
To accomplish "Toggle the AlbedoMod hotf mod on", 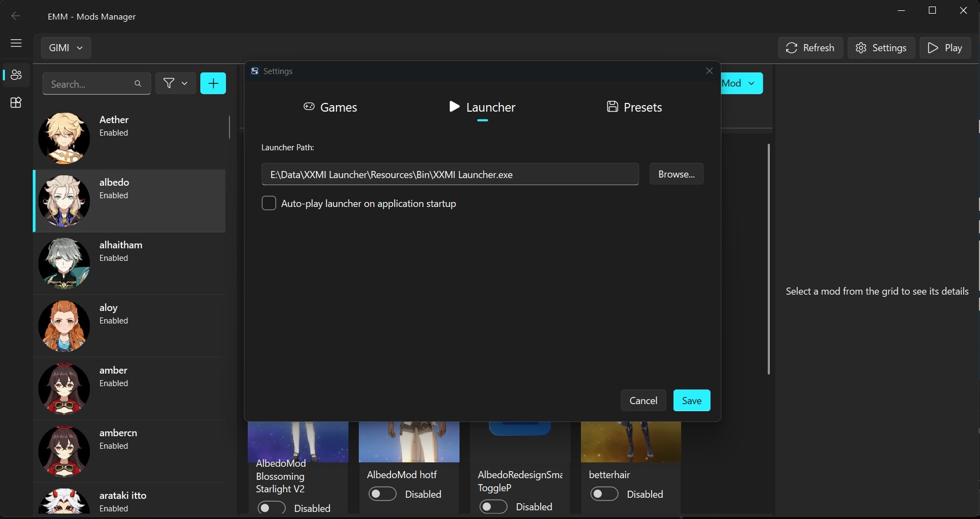I will coord(382,494).
